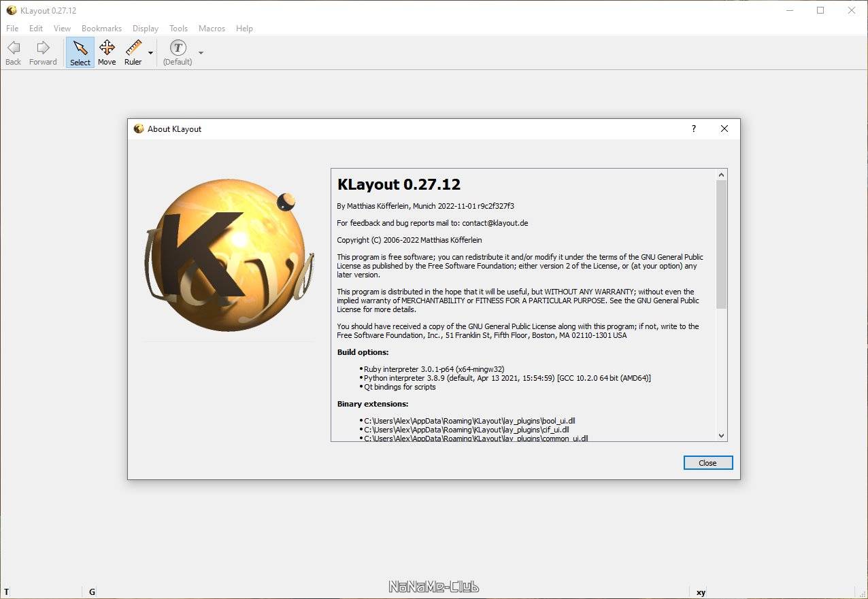Viewport: 868px width, 599px height.
Task: Open the Tools menu
Action: coord(178,29)
